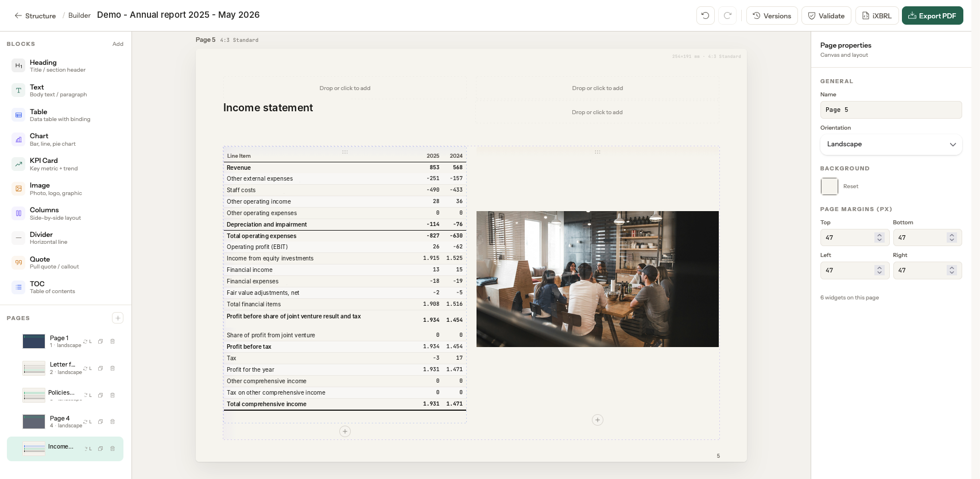This screenshot has width=980, height=479.
Task: Duplicate the Letter page using copy icon
Action: click(x=100, y=368)
